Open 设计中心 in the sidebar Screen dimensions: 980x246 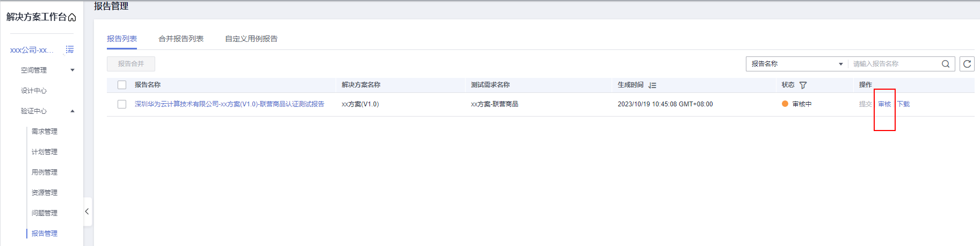point(34,91)
